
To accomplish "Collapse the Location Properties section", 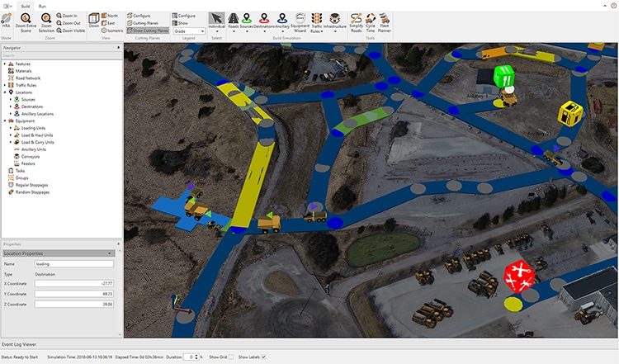I will point(110,253).
